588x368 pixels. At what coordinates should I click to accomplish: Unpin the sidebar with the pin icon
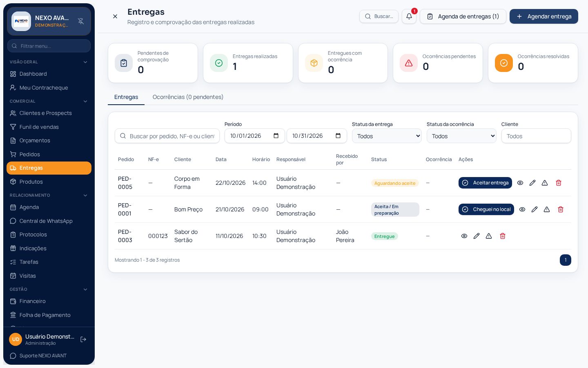coord(81,21)
